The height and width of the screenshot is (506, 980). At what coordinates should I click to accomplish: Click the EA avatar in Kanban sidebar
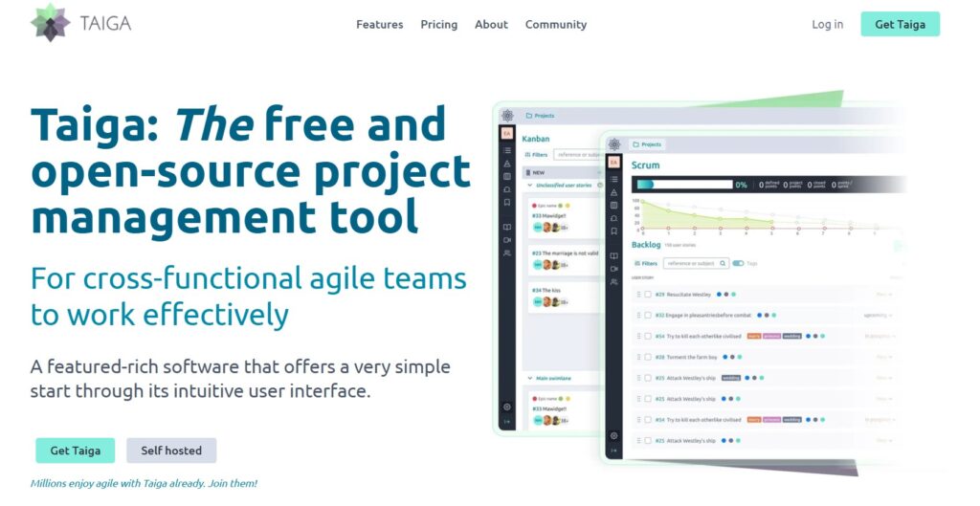[507, 133]
